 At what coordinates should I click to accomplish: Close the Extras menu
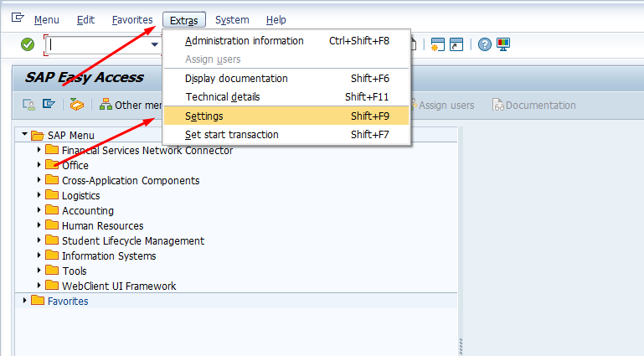(x=184, y=20)
